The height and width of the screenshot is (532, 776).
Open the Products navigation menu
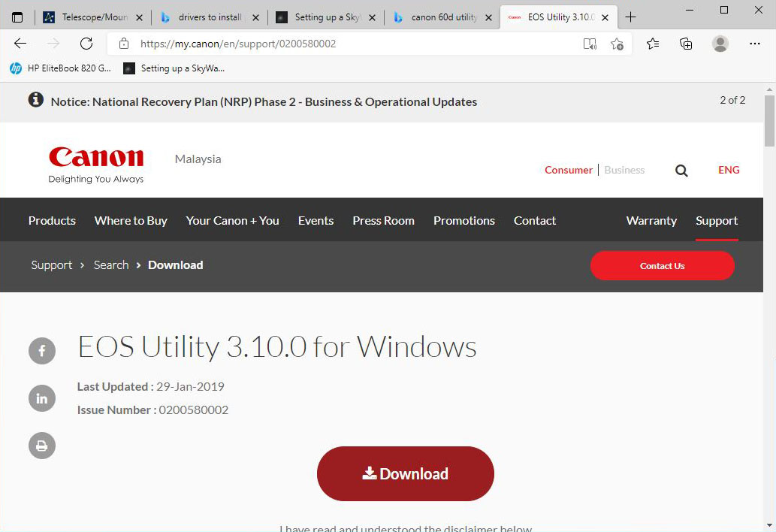point(52,220)
